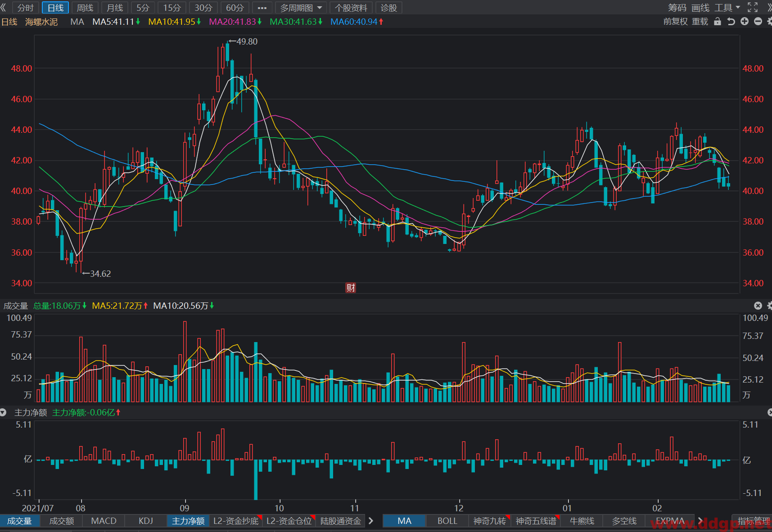Click the 海螺水泥 stock name
The width and height of the screenshot is (772, 532).
tap(41, 22)
